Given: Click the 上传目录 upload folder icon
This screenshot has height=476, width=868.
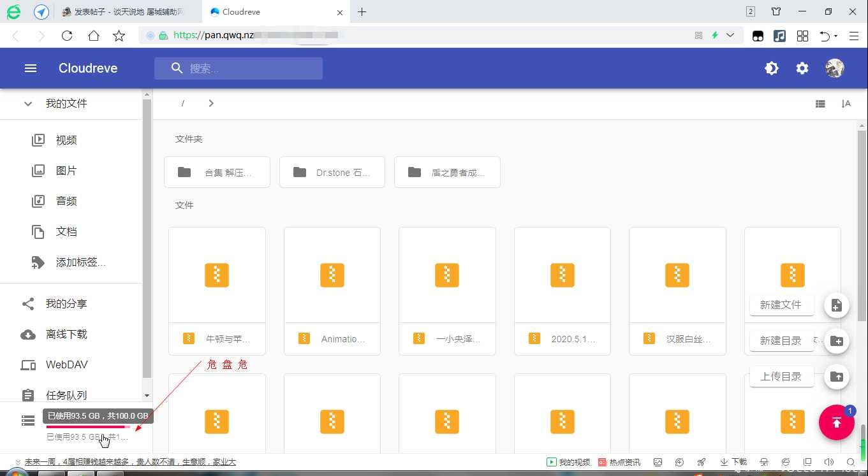Looking at the screenshot, I should 837,377.
